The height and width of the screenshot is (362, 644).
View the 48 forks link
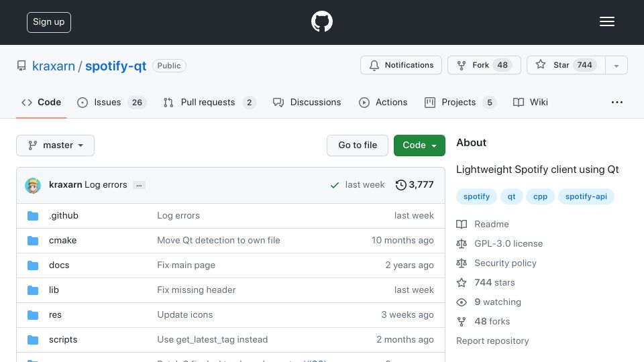coord(483,321)
